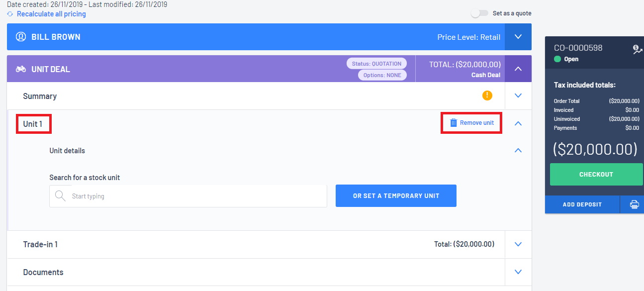Collapse the Unit Deal section

click(x=518, y=69)
